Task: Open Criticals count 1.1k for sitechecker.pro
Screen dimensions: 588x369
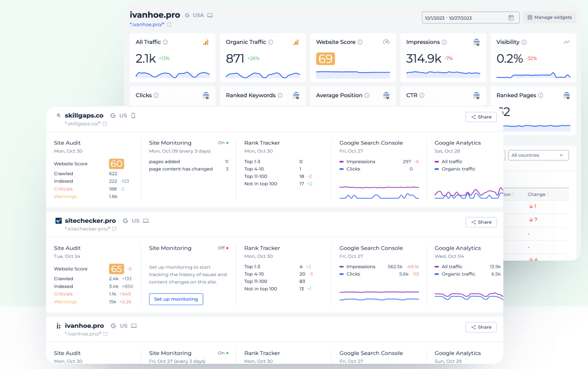Action: point(113,294)
